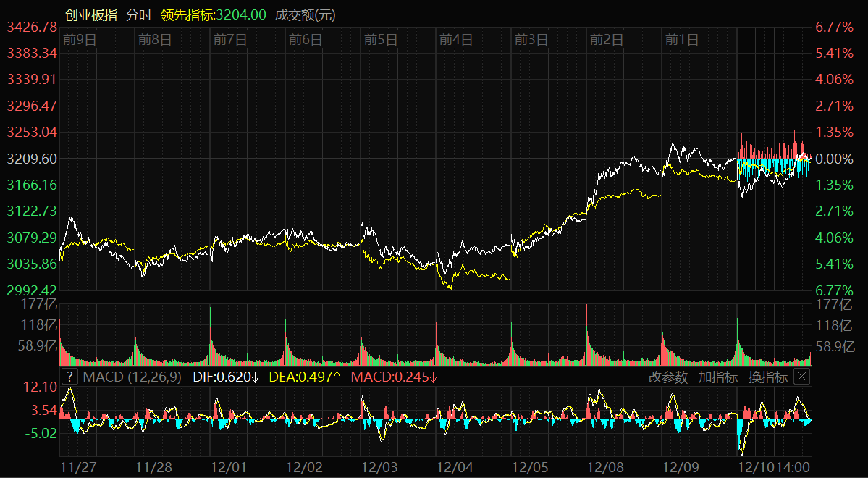Click the 创业板指 index name
The height and width of the screenshot is (478, 868).
[x=91, y=14]
